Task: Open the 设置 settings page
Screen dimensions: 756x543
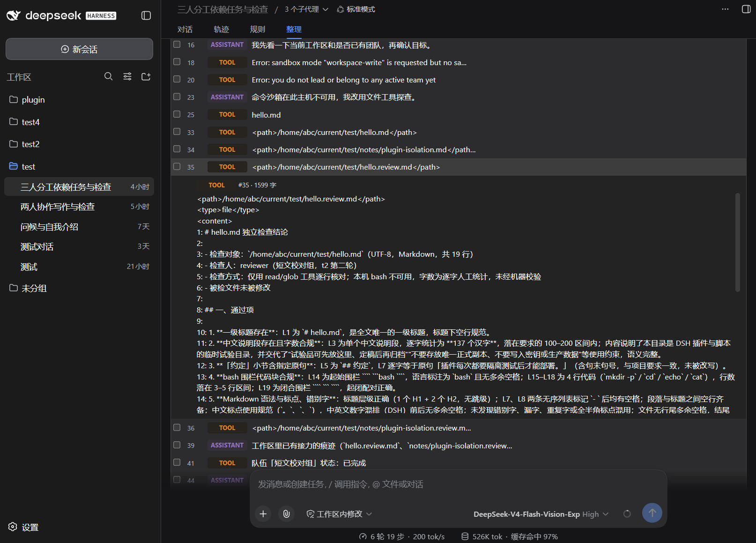Action: (x=23, y=527)
